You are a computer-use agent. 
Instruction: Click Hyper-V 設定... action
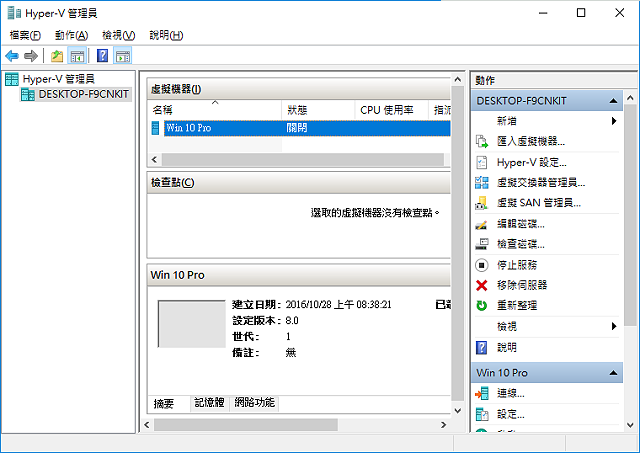pos(531,163)
